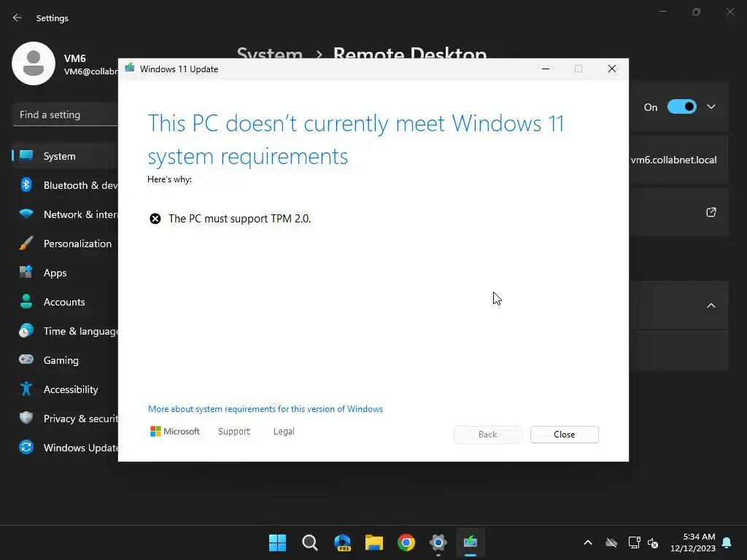Open the notifications bell icon
The image size is (747, 560).
click(727, 542)
